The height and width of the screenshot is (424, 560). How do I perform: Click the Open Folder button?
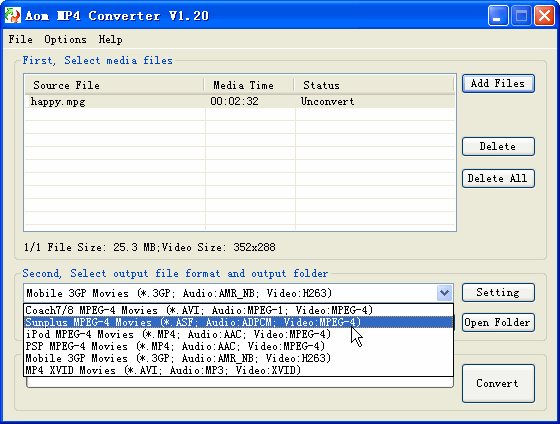tap(498, 323)
